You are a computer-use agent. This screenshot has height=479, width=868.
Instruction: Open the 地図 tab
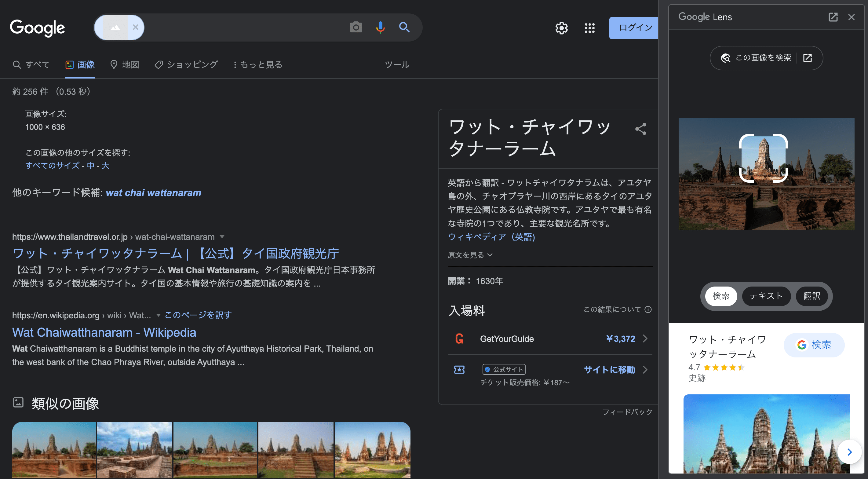pos(125,64)
